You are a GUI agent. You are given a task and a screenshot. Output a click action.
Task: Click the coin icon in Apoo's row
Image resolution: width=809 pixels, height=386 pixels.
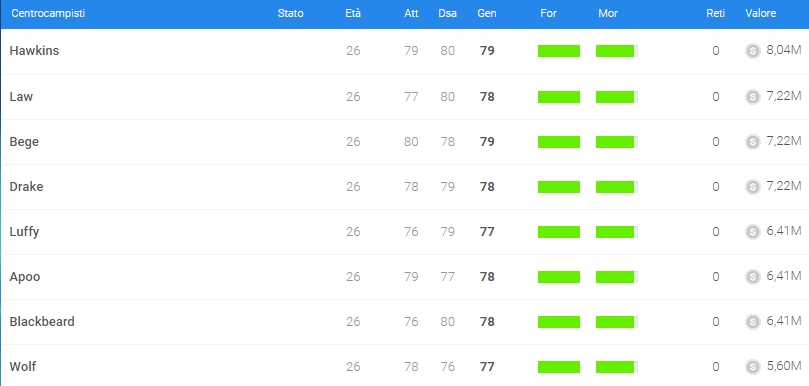pyautogui.click(x=753, y=277)
